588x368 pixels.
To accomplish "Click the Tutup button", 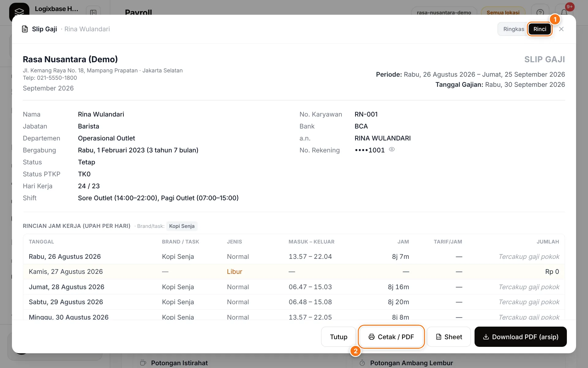I will 338,337.
